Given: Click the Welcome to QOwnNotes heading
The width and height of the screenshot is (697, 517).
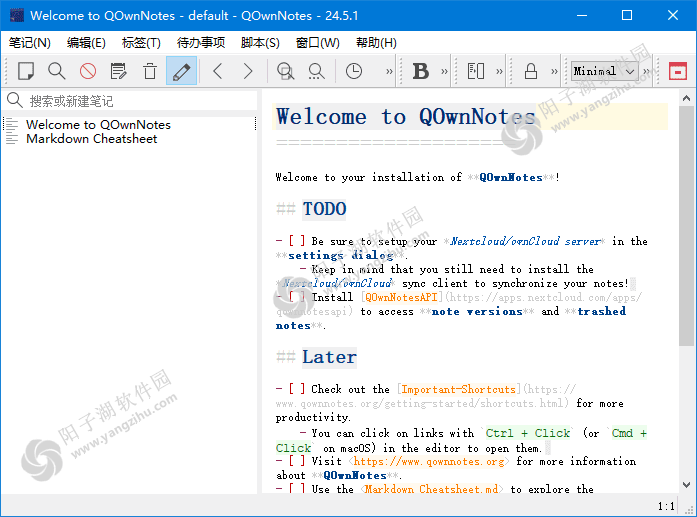Looking at the screenshot, I should (x=405, y=116).
